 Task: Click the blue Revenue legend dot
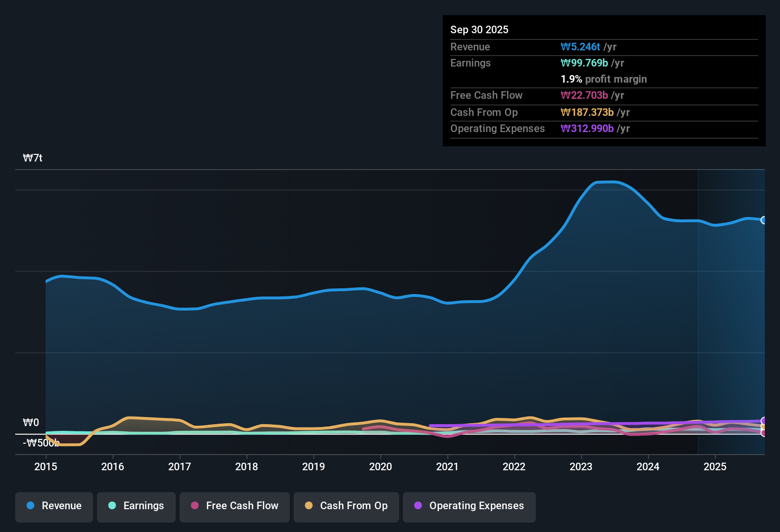pos(30,506)
